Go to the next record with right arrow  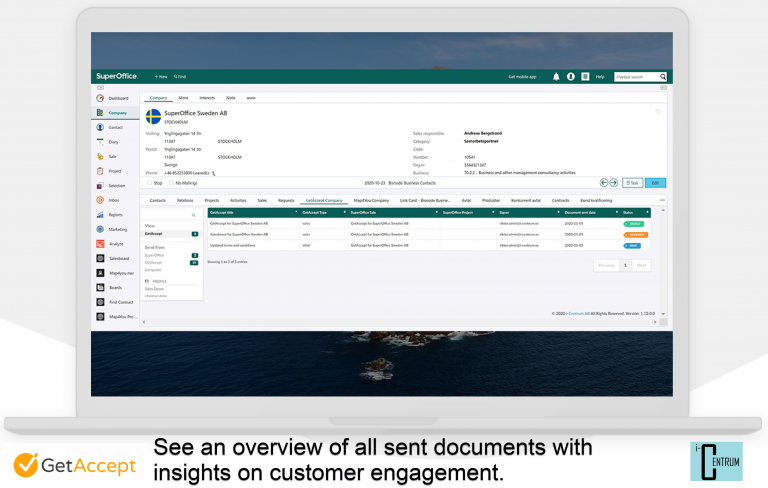(613, 183)
